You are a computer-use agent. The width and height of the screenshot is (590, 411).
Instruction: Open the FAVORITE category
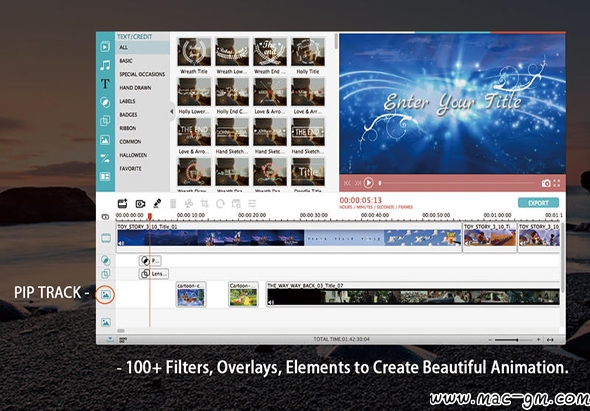pos(131,169)
